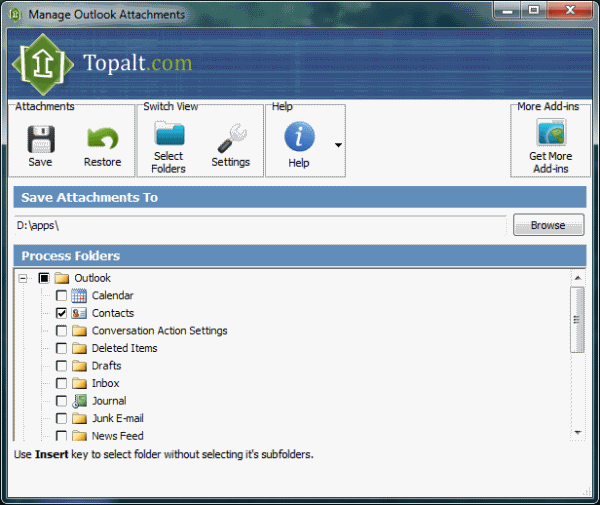Toggle the Outlook root checkbox

44,278
